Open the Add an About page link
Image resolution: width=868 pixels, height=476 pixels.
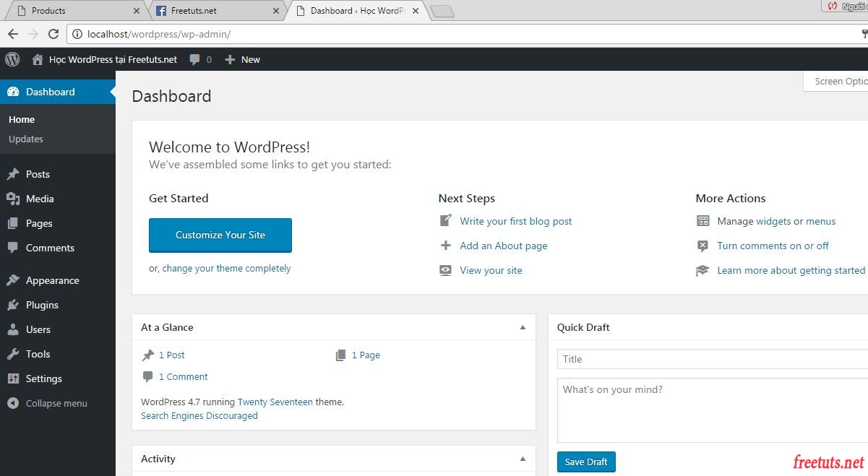pyautogui.click(x=504, y=246)
